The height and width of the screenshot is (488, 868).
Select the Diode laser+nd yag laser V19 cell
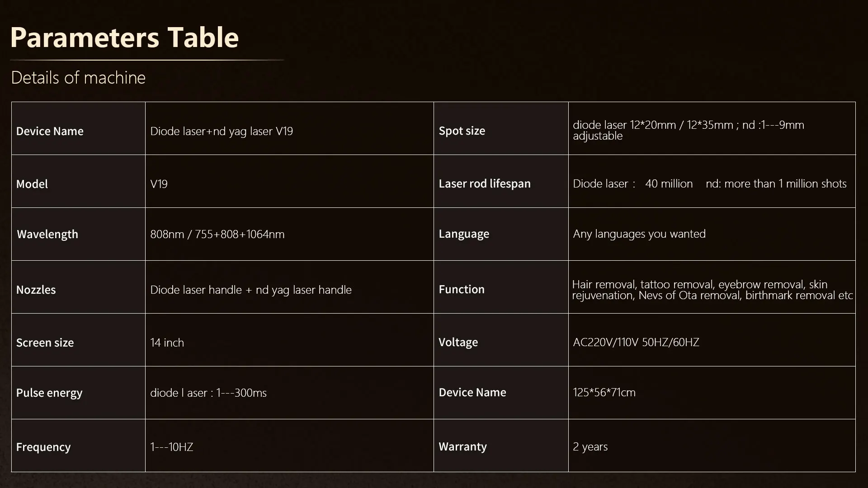point(222,131)
